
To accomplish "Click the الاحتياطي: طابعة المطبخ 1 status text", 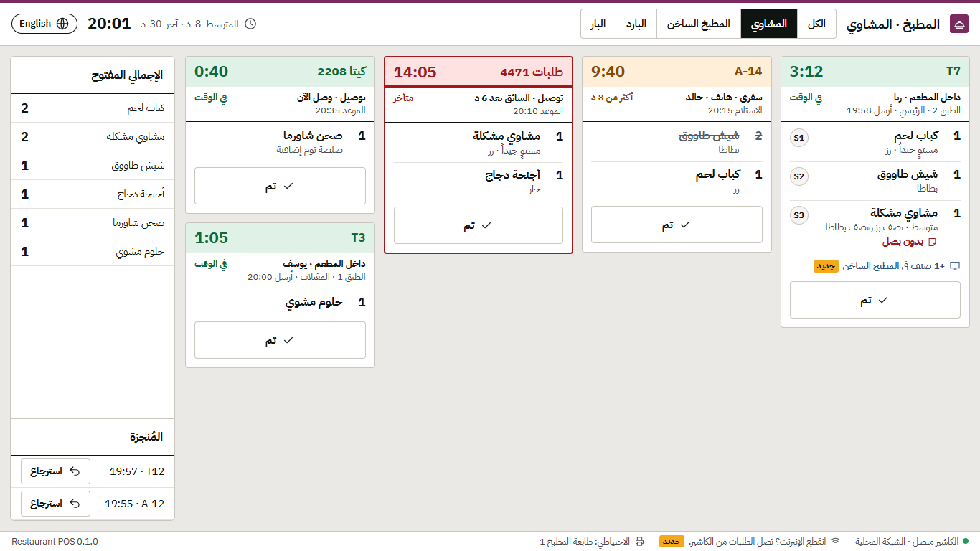I will [x=585, y=542].
